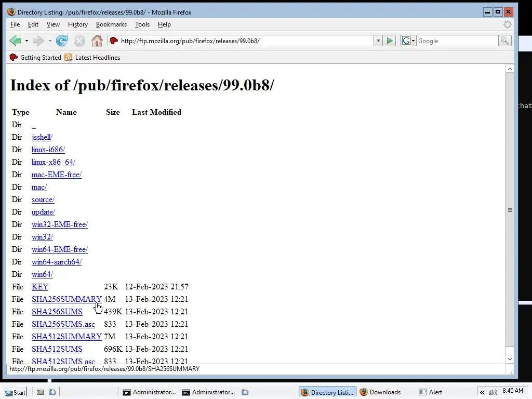532x399 pixels.
Task: Click the 'Last Modified' column header
Action: (x=156, y=112)
